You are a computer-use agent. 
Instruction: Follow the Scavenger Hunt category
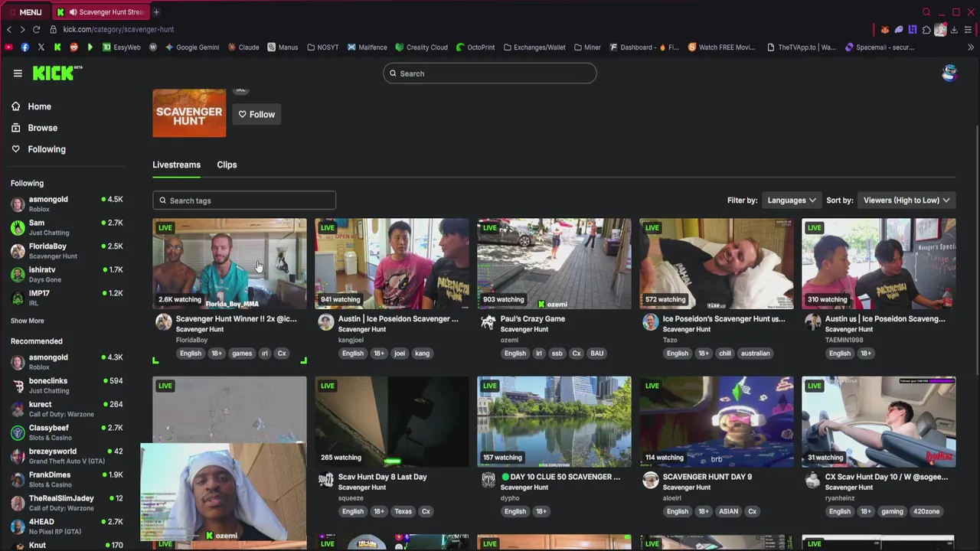pos(256,115)
